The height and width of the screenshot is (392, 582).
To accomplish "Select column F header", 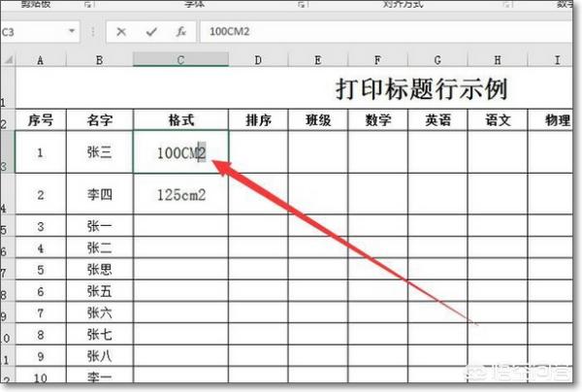I will [x=377, y=60].
